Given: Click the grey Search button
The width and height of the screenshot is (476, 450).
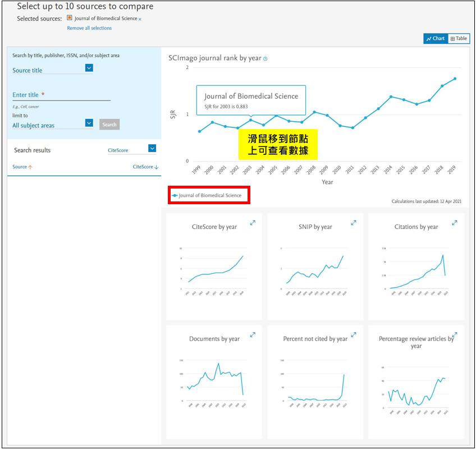Looking at the screenshot, I should point(109,125).
